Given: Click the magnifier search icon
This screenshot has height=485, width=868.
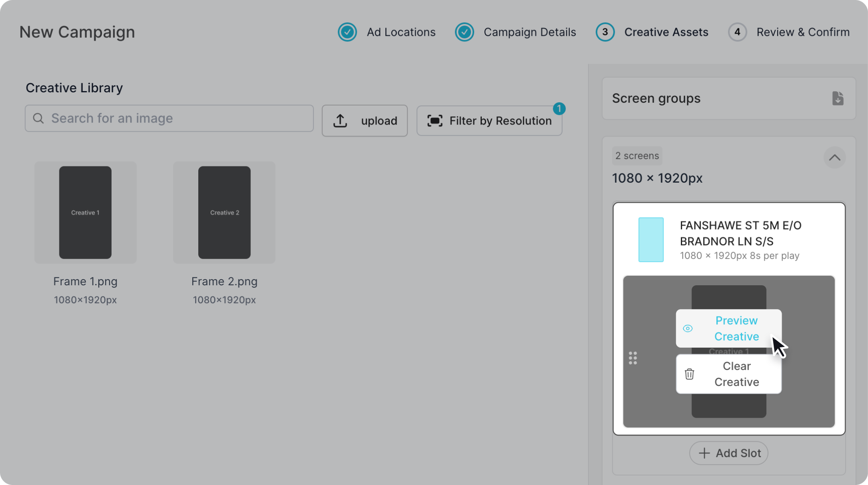Looking at the screenshot, I should point(38,119).
